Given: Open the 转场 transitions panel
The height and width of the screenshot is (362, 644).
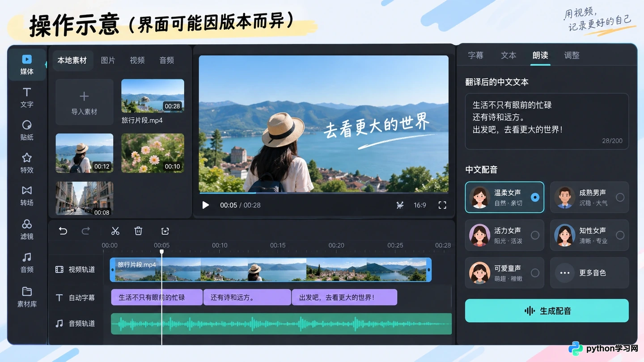Looking at the screenshot, I should [x=27, y=196].
